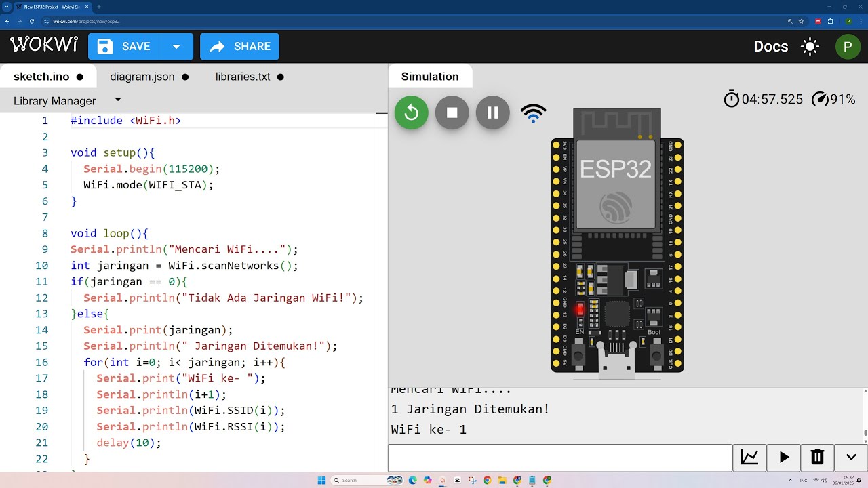Pause the simulation
Viewport: 868px width, 488px height.
(493, 113)
